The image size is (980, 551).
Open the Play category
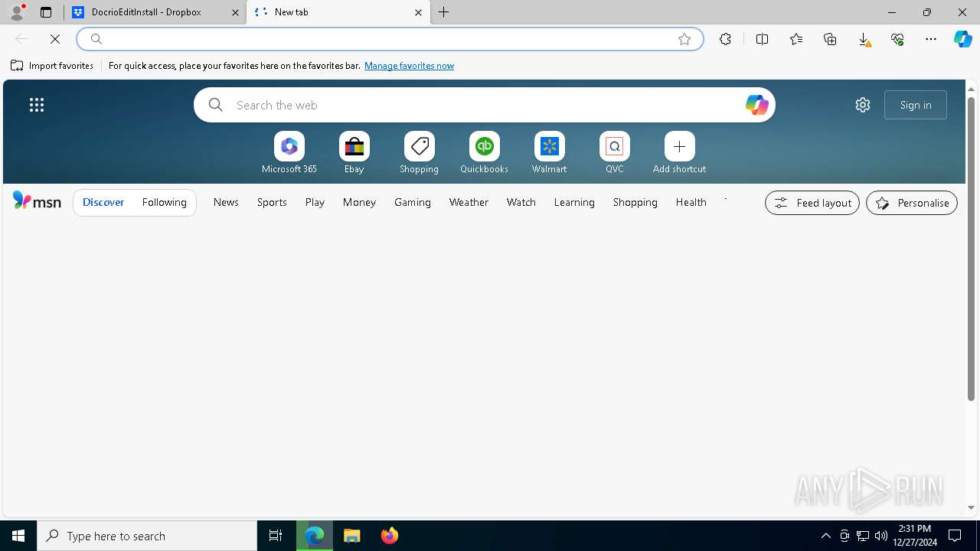pyautogui.click(x=315, y=202)
